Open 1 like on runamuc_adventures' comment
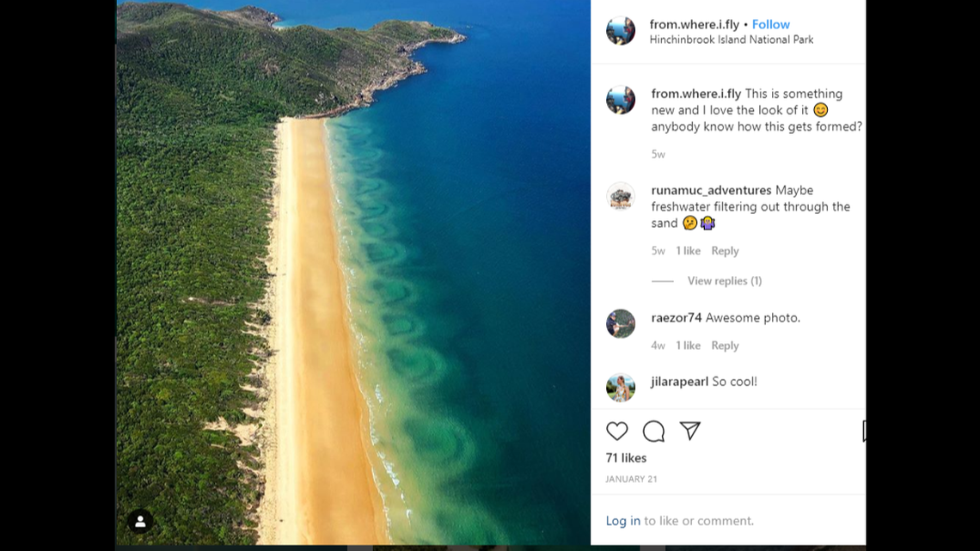The width and height of the screenshot is (980, 551). tap(688, 250)
